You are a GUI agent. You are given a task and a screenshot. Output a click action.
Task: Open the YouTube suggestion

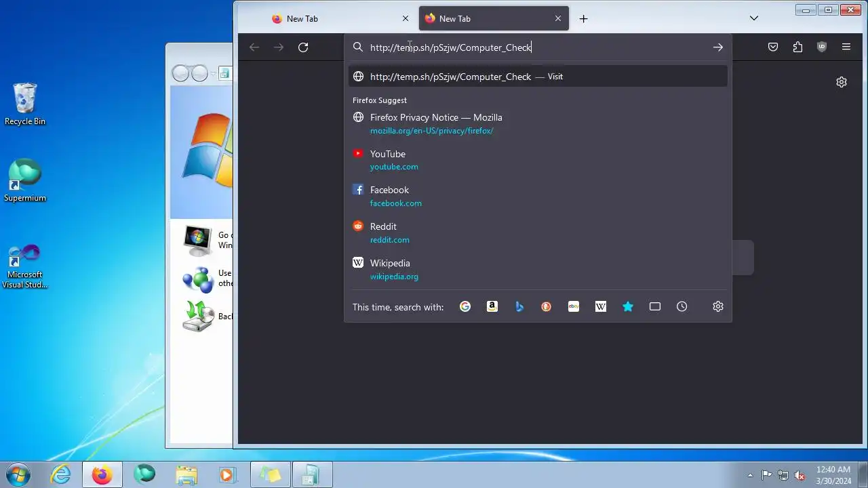(538, 160)
